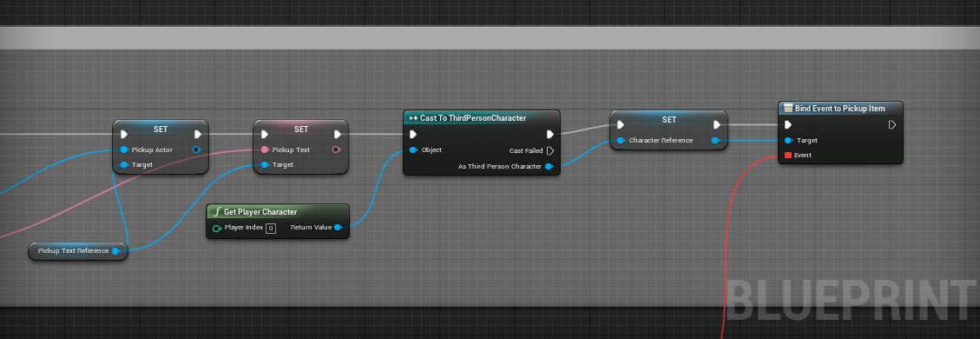
Task: Select the Get Player Character node header
Action: pos(278,212)
